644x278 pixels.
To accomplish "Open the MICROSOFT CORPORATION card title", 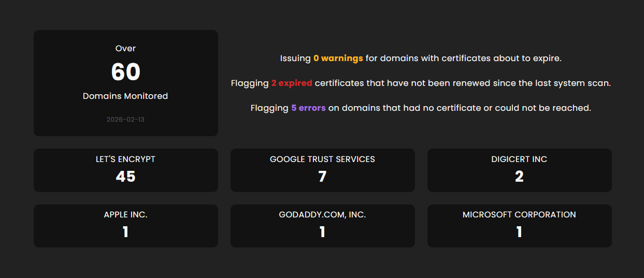I will tap(519, 215).
